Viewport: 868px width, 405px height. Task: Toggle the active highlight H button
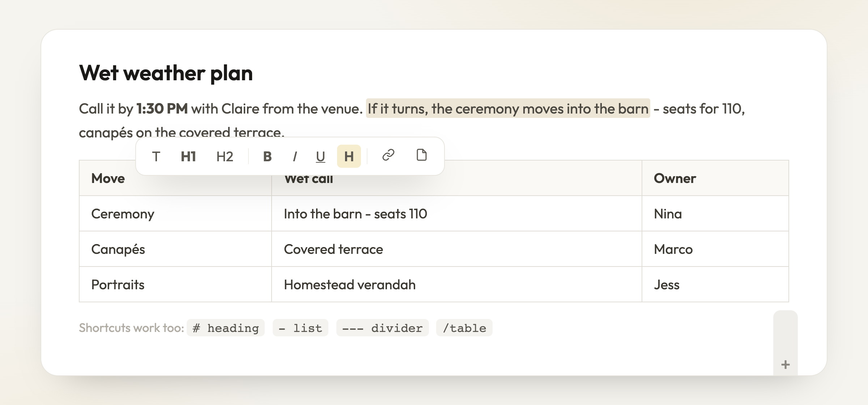(x=349, y=156)
